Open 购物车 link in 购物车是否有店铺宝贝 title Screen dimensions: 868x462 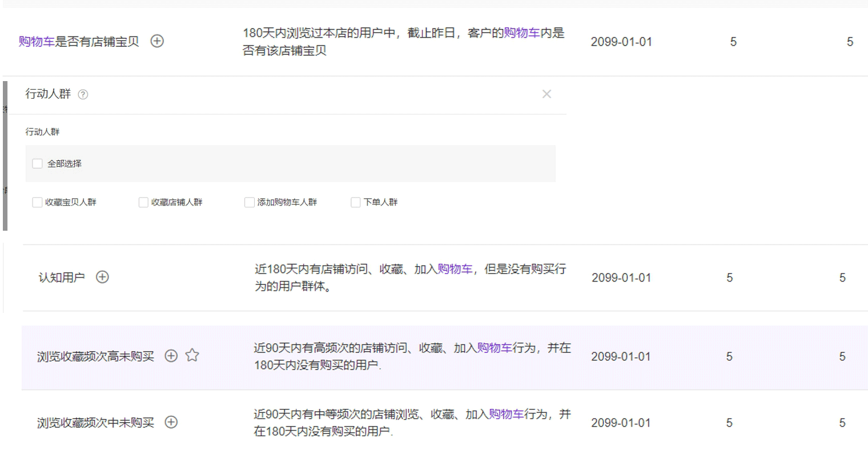(36, 41)
